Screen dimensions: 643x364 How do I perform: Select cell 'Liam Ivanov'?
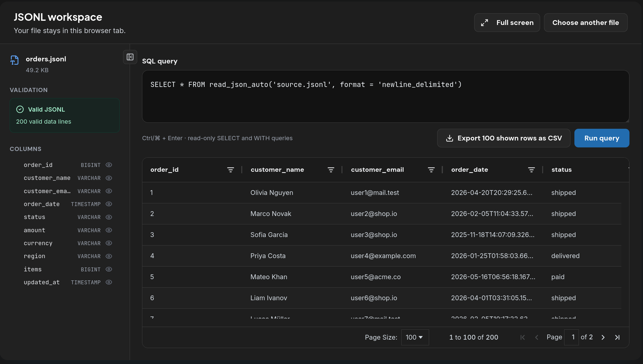point(269,298)
